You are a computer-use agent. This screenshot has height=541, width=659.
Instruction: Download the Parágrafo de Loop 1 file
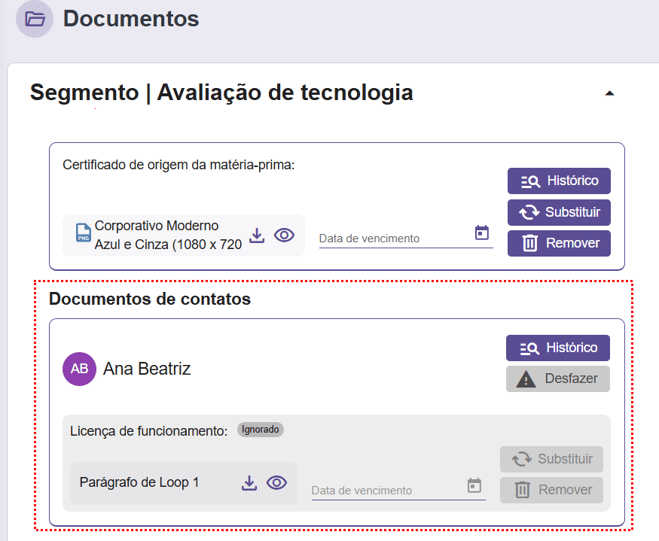tap(249, 483)
